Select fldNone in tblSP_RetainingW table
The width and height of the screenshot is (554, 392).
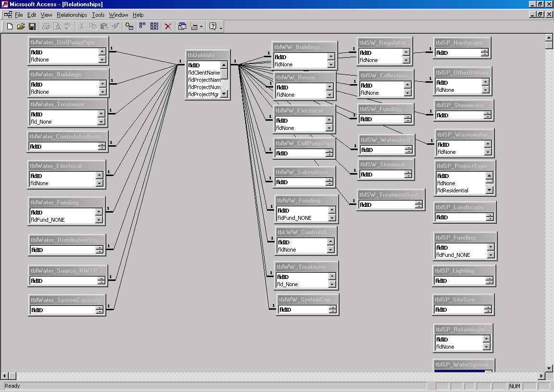[x=459, y=347]
